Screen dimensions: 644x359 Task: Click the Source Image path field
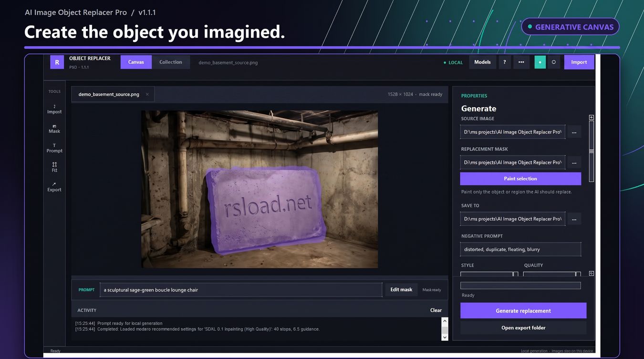point(513,132)
